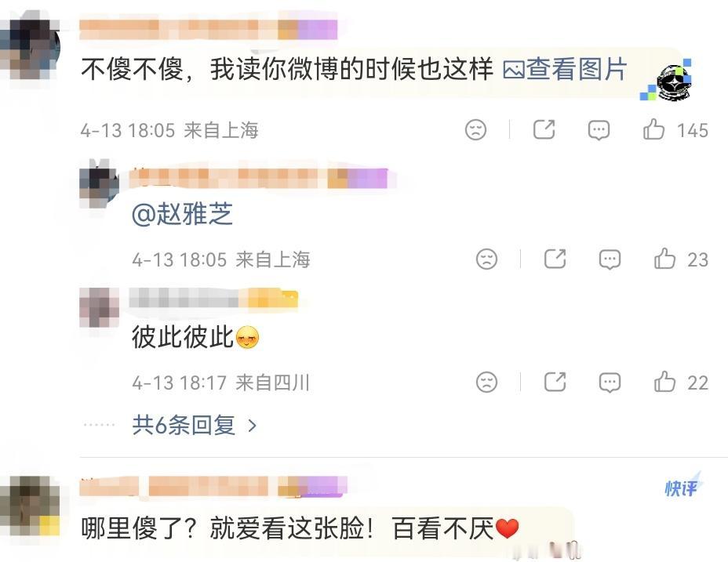Reply to the @赵雅芝 mention comment
Image resolution: width=728 pixels, height=562 pixels.
pos(610,259)
